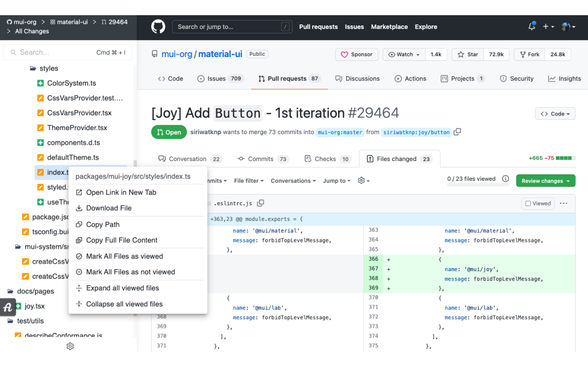588x368 pixels.
Task: Open the File filter dropdown
Action: click(x=249, y=180)
